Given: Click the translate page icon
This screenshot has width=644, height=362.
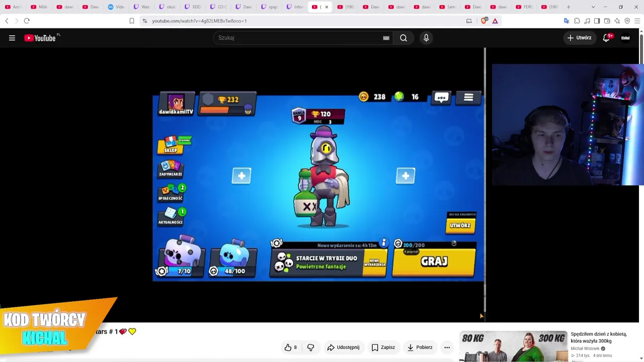Looking at the screenshot, I should click(567, 21).
